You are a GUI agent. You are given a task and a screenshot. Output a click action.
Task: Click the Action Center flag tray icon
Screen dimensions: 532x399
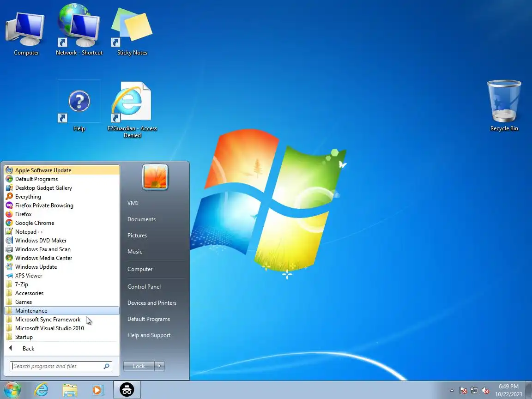[x=463, y=391]
